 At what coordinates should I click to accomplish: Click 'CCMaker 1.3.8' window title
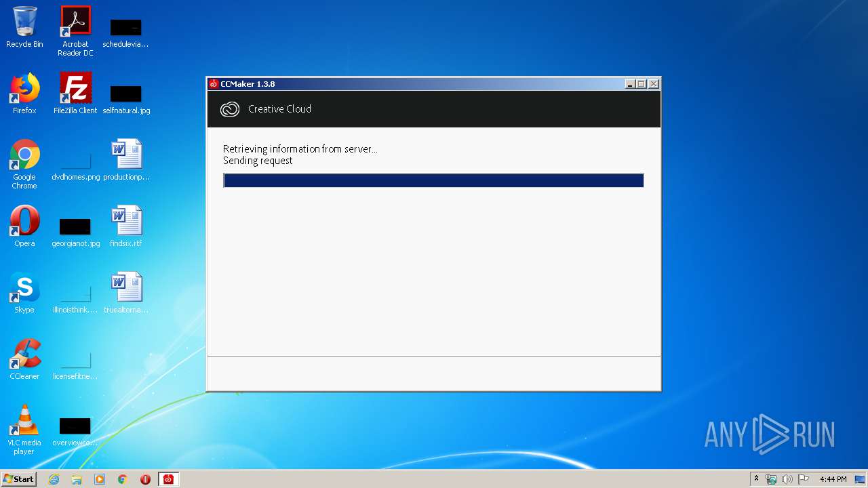point(248,84)
